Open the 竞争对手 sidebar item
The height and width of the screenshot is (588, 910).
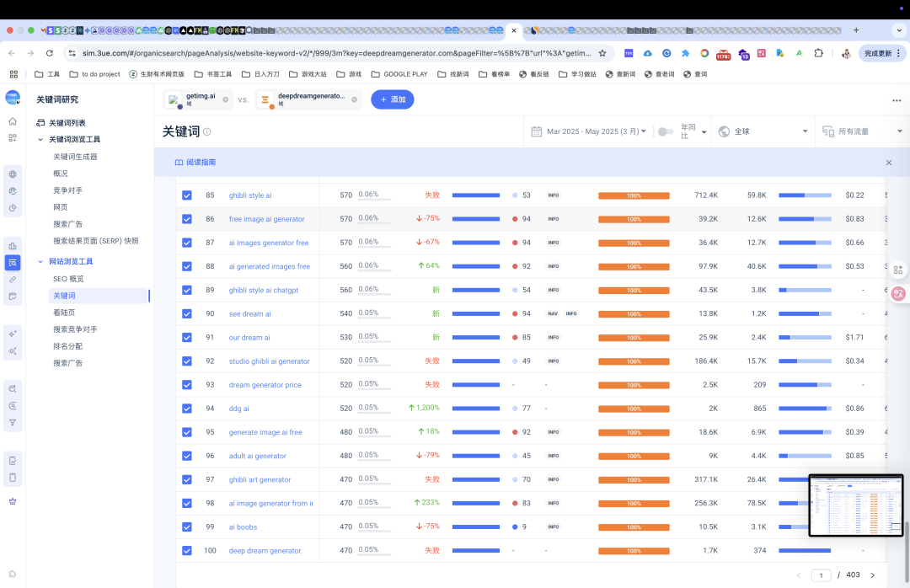click(68, 190)
